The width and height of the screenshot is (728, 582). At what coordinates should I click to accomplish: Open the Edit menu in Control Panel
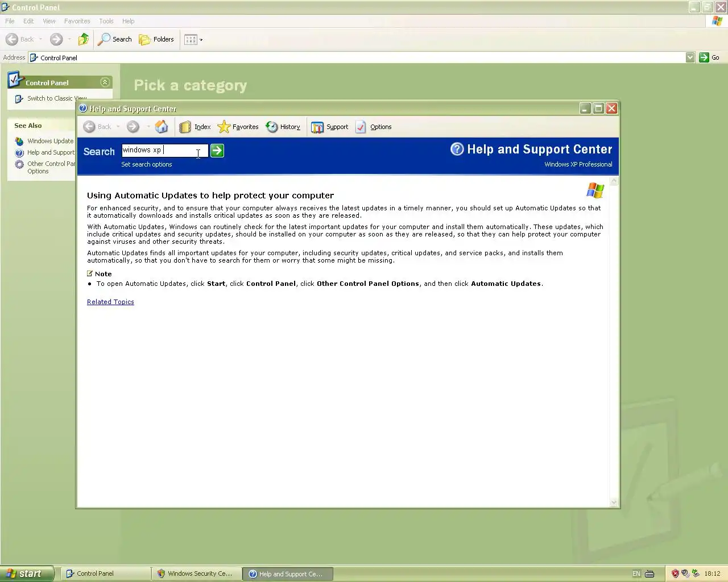tap(28, 21)
